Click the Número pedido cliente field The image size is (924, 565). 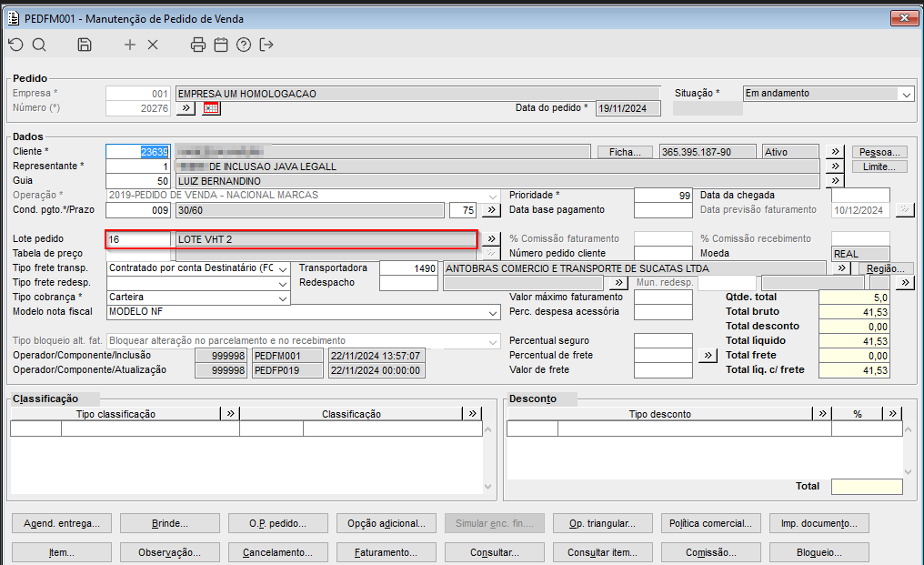pyautogui.click(x=663, y=254)
